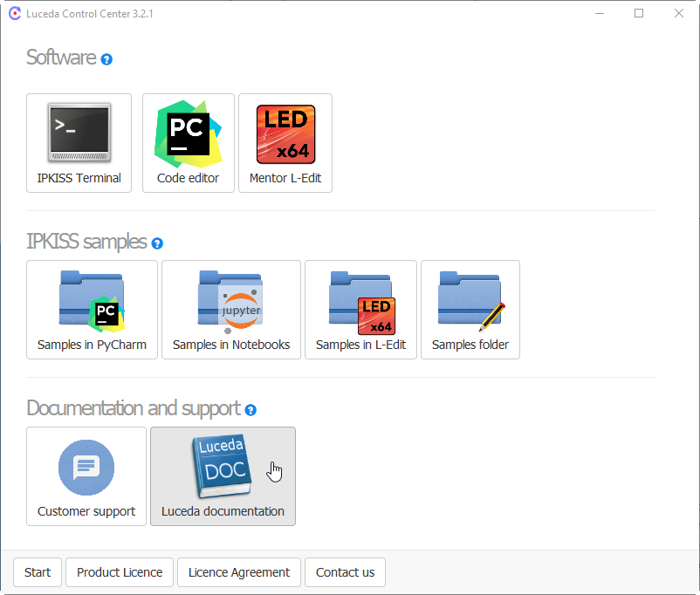This screenshot has height=595, width=700.
Task: Open the Samples folder
Action: coord(470,310)
